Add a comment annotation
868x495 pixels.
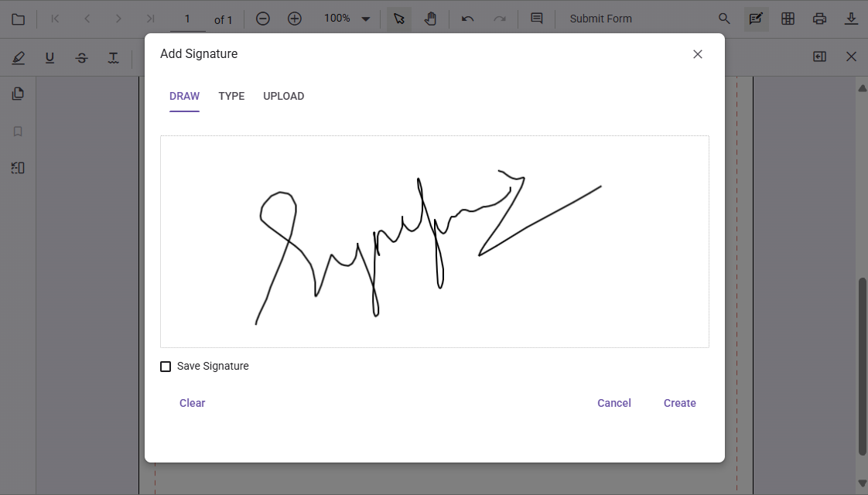(538, 18)
